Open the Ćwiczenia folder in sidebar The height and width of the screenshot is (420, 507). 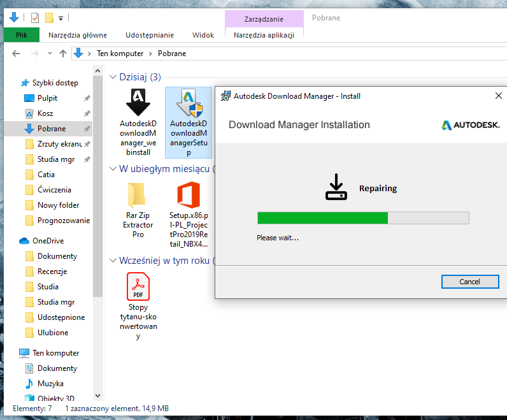[x=54, y=190]
